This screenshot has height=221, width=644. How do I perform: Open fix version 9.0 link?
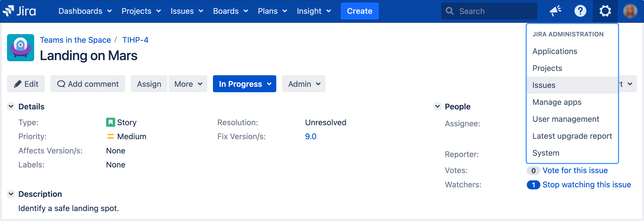(311, 136)
